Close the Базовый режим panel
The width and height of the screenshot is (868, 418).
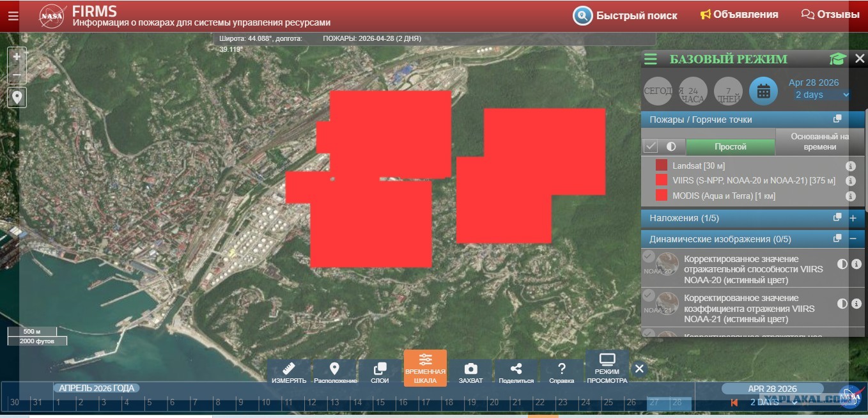860,59
